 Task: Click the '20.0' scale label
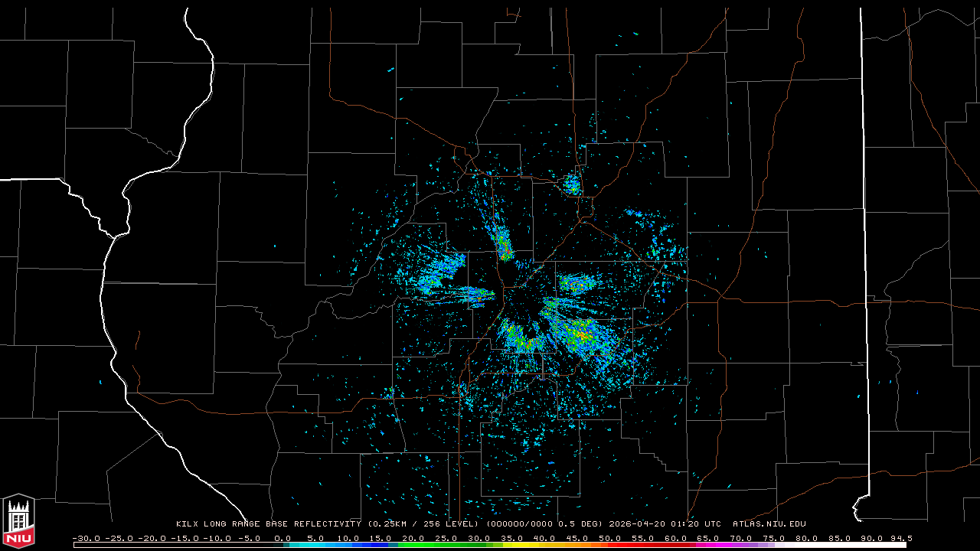pos(413,538)
